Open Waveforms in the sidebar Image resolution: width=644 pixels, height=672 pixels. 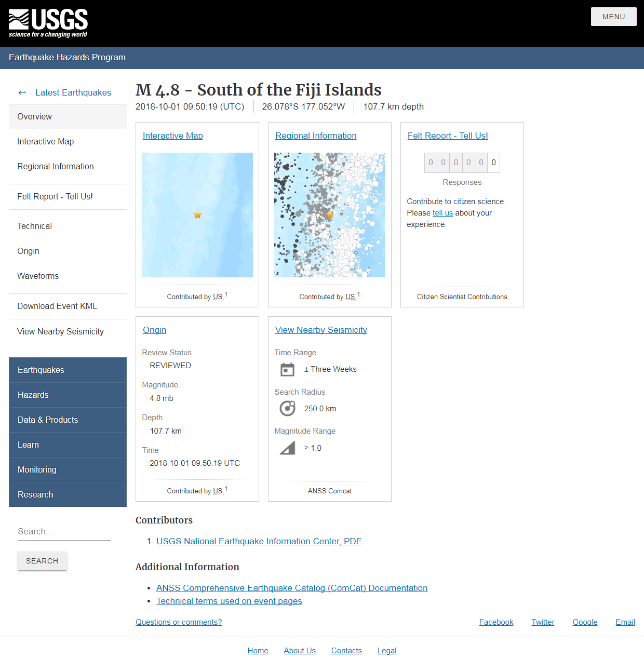point(68,276)
